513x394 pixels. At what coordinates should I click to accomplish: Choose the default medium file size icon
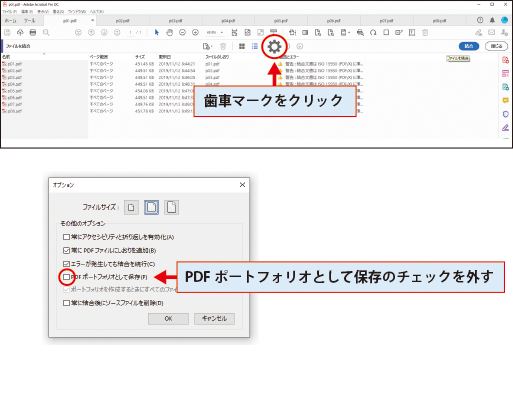point(151,207)
